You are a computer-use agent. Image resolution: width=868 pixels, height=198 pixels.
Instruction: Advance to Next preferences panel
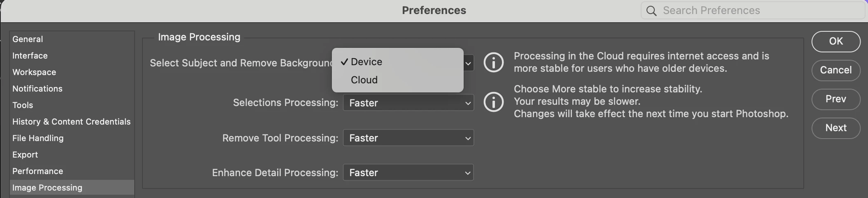click(x=835, y=128)
